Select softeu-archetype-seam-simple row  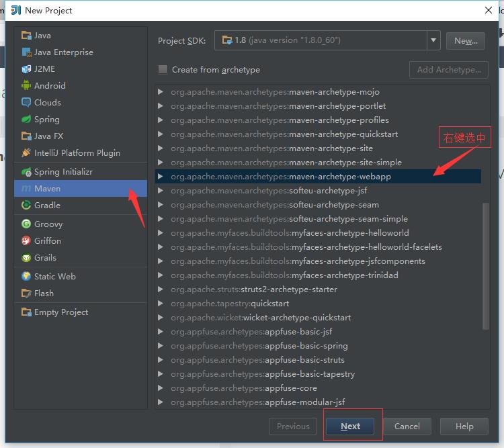point(318,219)
